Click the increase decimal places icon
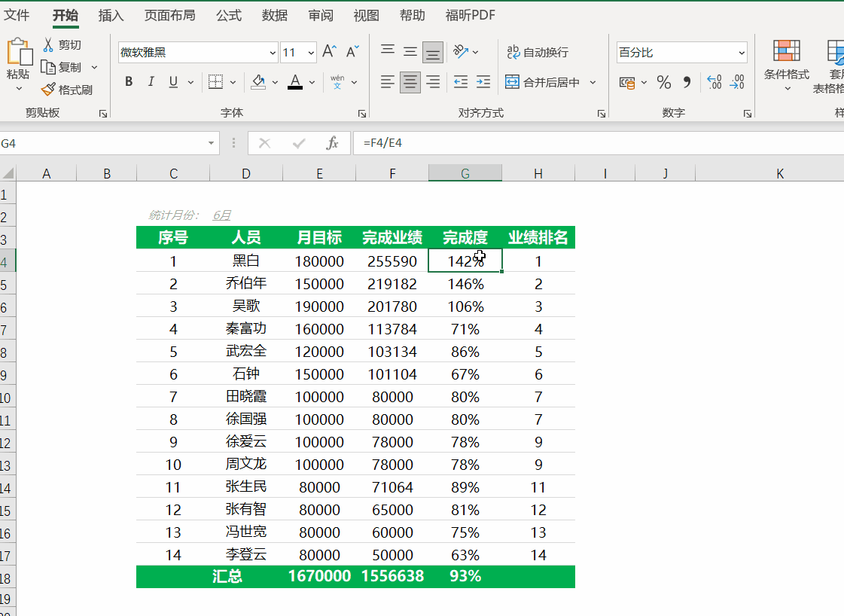This screenshot has height=616, width=844. click(715, 82)
